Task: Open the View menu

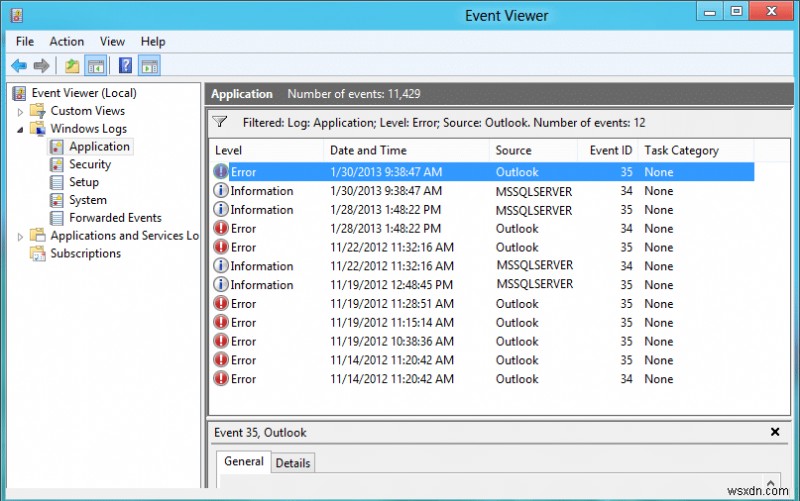Action: (112, 41)
